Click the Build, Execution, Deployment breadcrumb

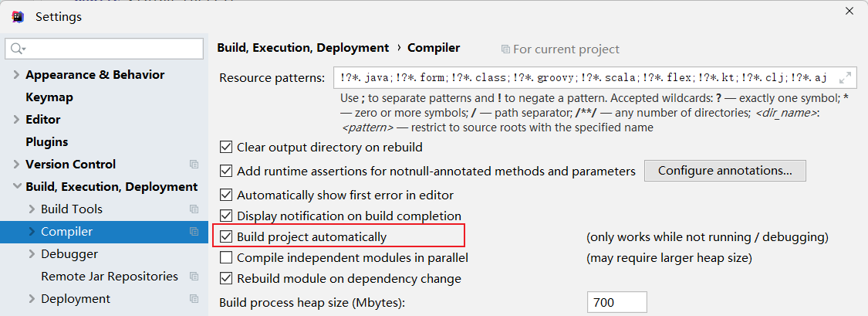click(x=302, y=48)
